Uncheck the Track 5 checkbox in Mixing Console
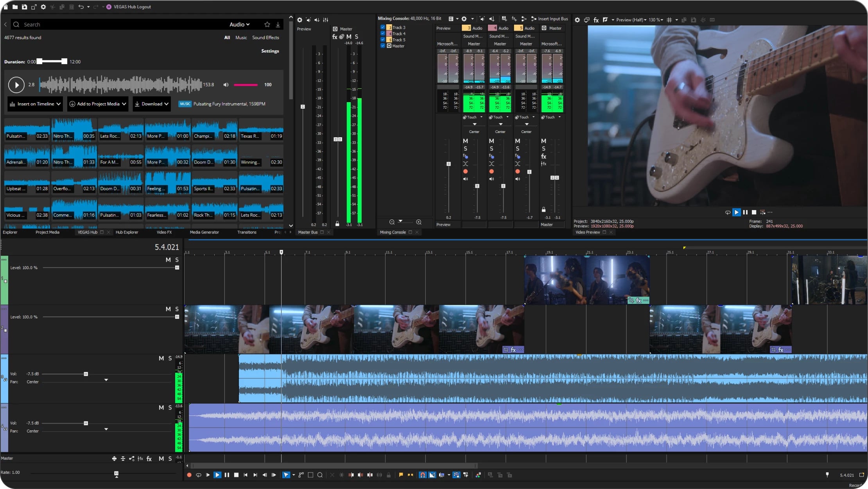 pyautogui.click(x=383, y=40)
